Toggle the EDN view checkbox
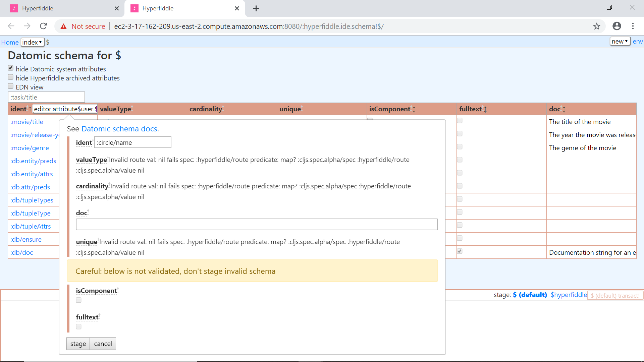This screenshot has width=644, height=362. (x=11, y=86)
